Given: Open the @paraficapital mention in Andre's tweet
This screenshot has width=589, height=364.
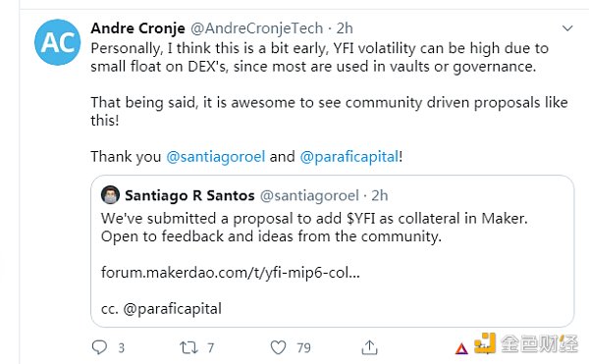Looking at the screenshot, I should tap(348, 156).
